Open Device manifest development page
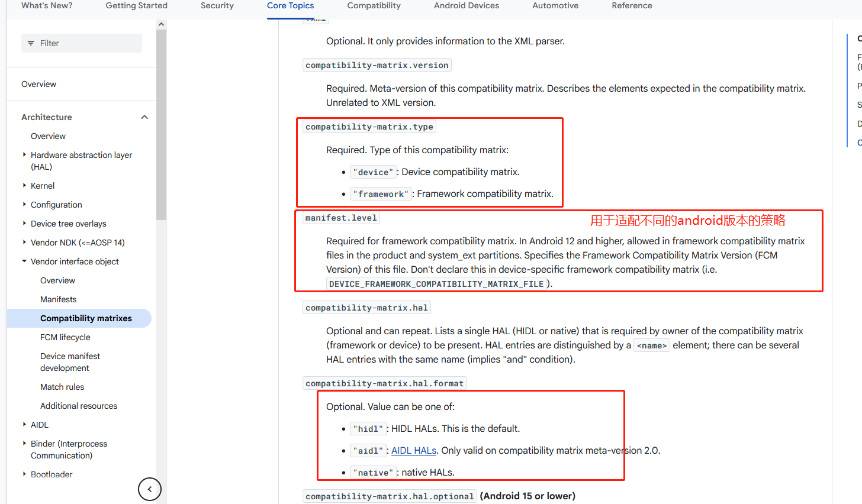 pos(70,362)
